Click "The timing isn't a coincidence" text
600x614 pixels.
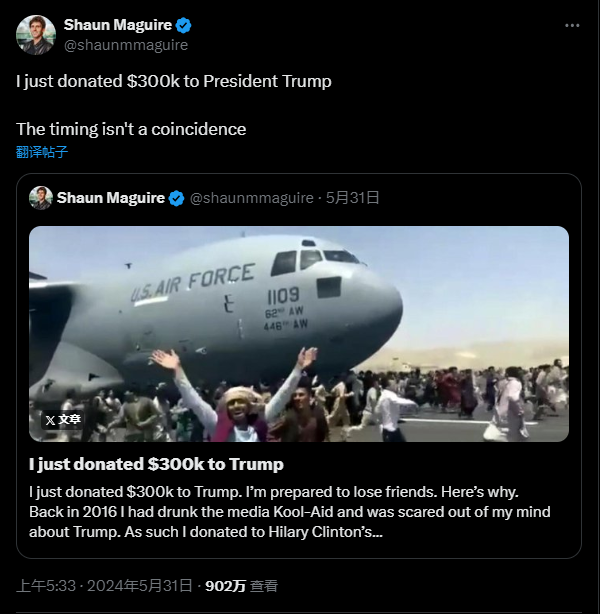(x=131, y=129)
